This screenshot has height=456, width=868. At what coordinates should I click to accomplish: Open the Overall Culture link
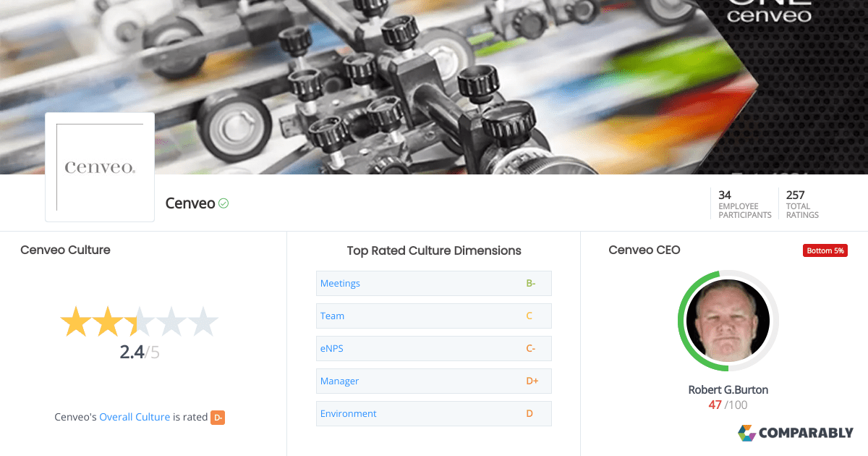135,417
